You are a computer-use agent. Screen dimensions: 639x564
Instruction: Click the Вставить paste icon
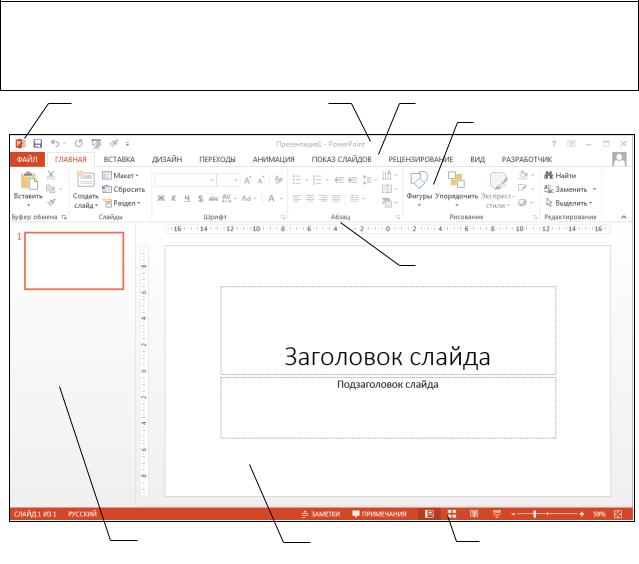click(27, 180)
